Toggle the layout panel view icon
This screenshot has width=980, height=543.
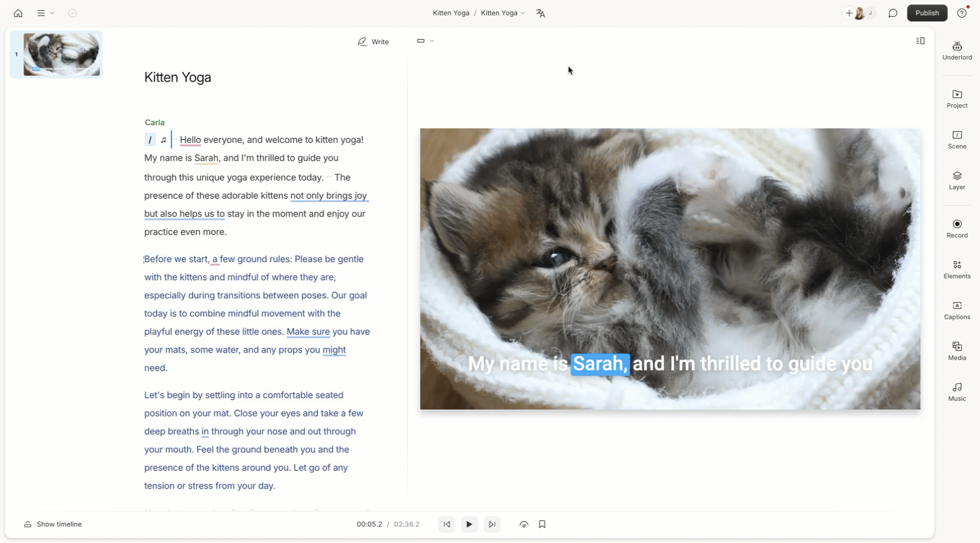click(x=920, y=41)
